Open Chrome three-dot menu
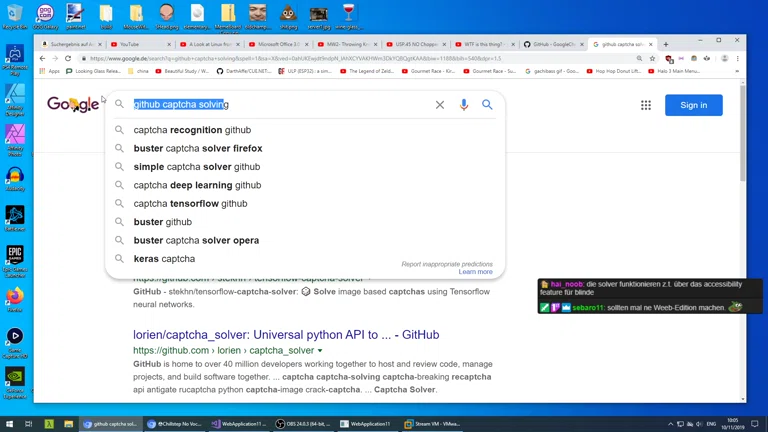The image size is (768, 432). pos(738,58)
